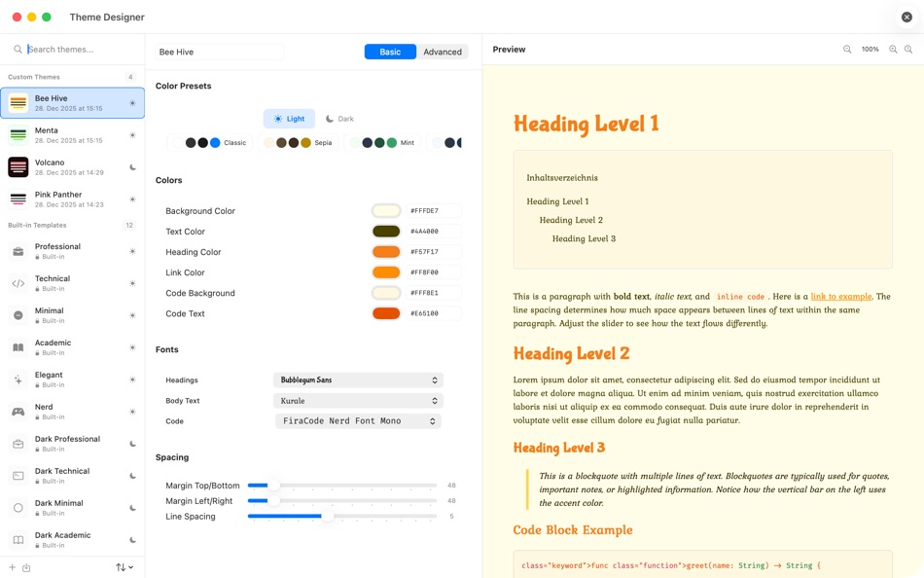Click 'Heading Level 2' in table of contents

pos(571,220)
